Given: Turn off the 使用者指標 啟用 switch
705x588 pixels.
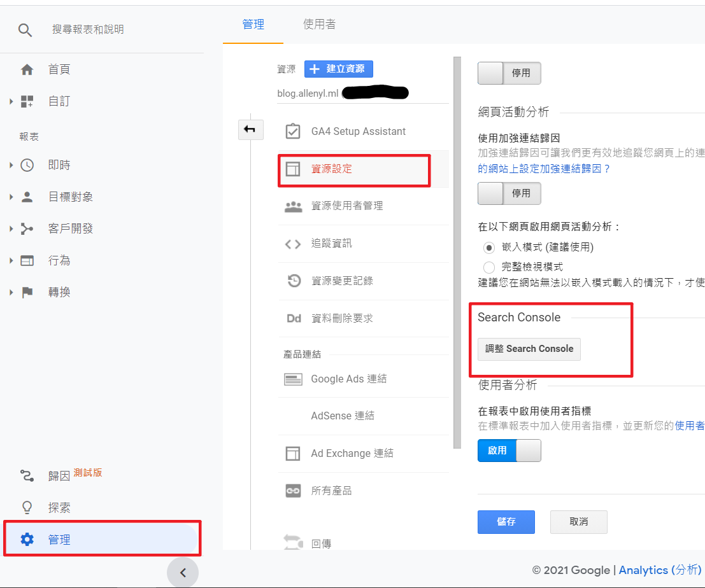Looking at the screenshot, I should click(x=509, y=450).
